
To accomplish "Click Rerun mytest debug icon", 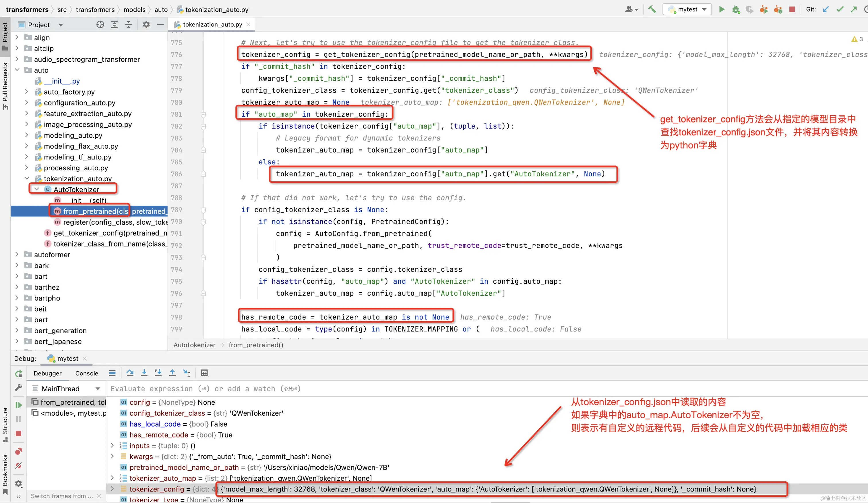I will [x=19, y=373].
